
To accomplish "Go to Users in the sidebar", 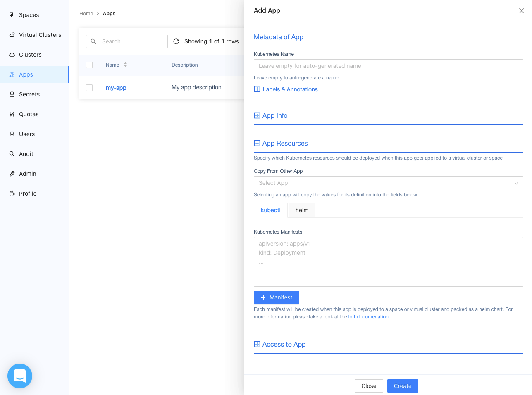I will click(35, 134).
